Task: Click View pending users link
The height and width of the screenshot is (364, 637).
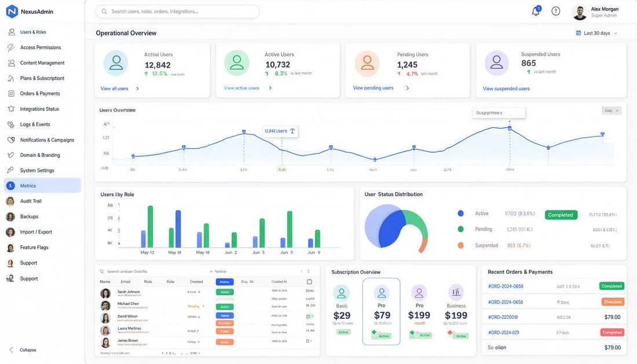Action: (x=373, y=88)
